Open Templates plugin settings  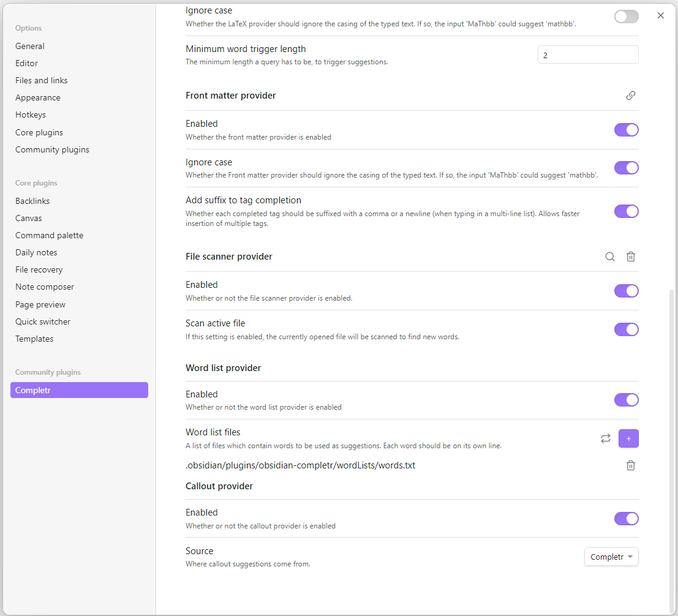[x=79, y=339]
